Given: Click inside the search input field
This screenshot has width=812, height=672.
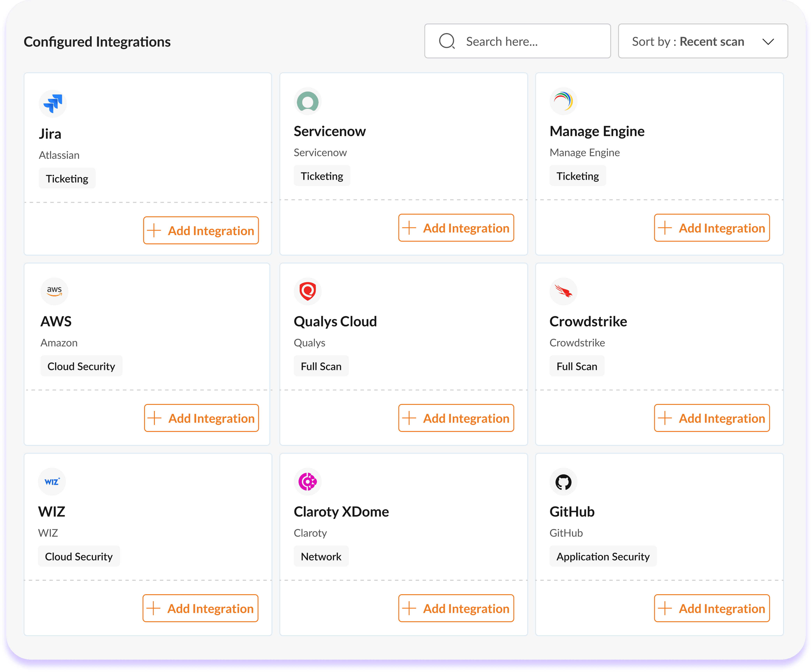Looking at the screenshot, I should 514,41.
